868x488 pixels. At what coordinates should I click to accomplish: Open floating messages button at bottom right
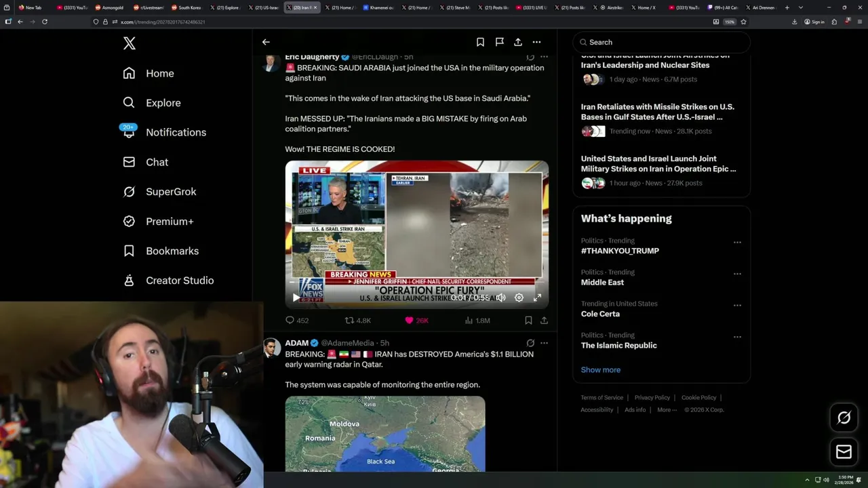click(844, 451)
